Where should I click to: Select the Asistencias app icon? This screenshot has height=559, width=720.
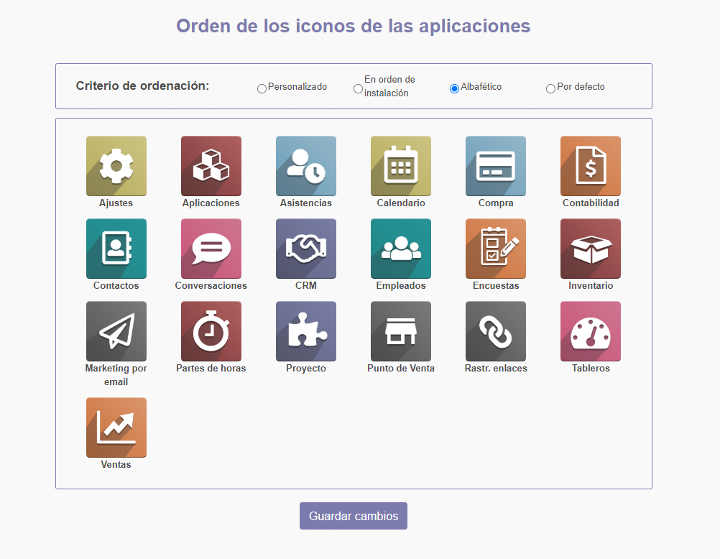(306, 166)
